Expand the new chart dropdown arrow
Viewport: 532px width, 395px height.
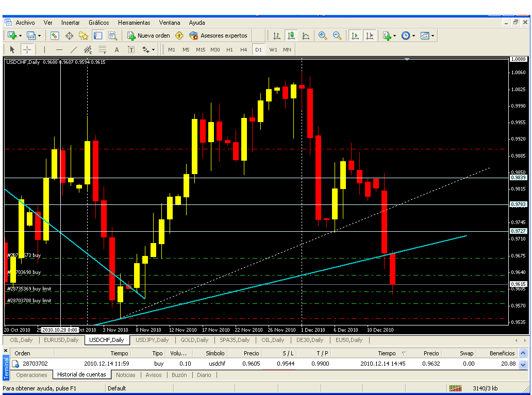(20, 36)
